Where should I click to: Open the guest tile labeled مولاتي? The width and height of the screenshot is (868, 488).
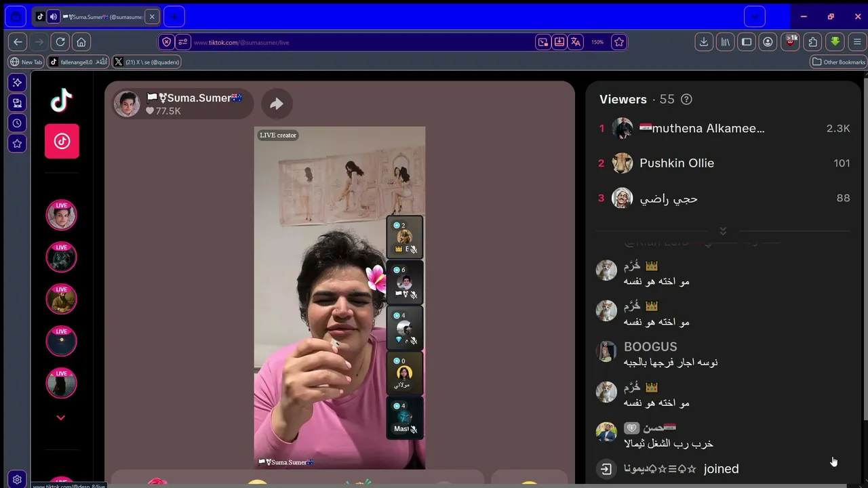tap(405, 373)
